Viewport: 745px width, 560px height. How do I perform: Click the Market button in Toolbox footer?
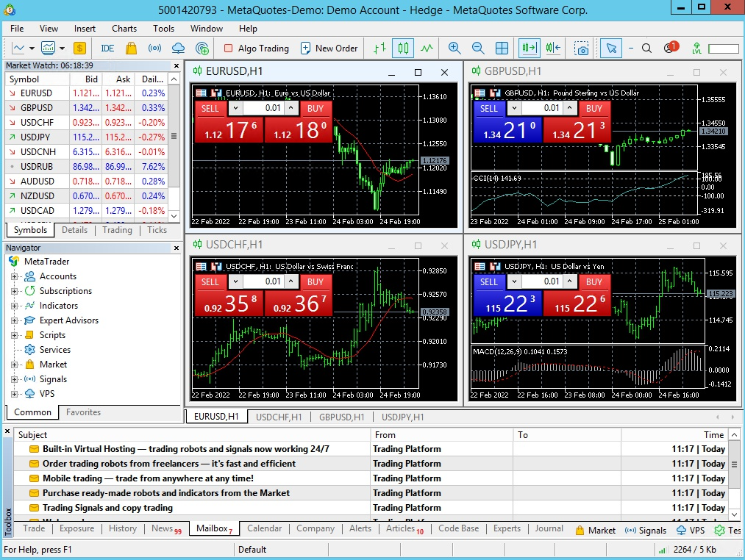coord(595,531)
